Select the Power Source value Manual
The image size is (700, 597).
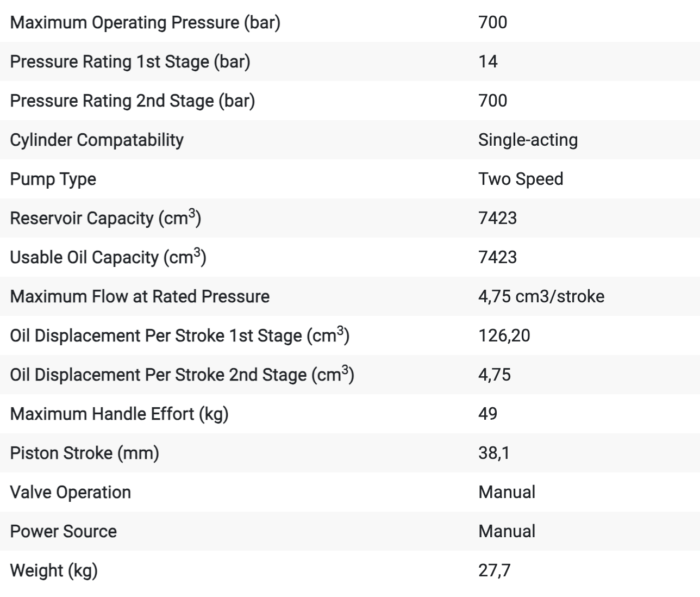507,531
